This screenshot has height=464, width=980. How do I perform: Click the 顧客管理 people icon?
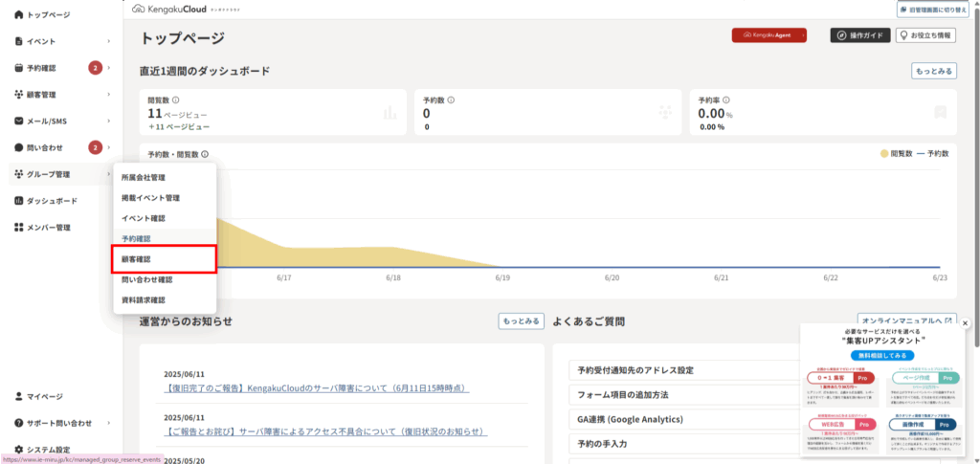coord(19,95)
